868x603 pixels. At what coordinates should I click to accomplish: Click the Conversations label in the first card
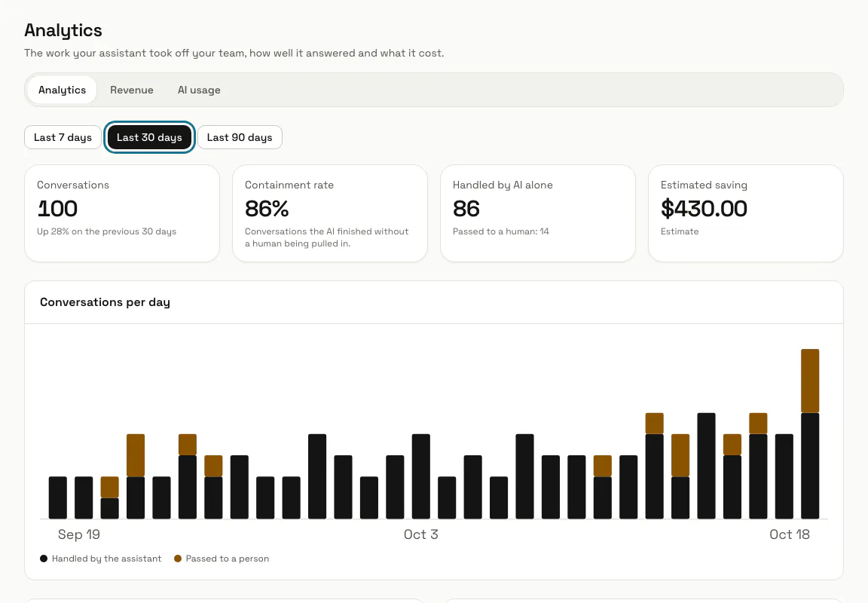click(73, 185)
